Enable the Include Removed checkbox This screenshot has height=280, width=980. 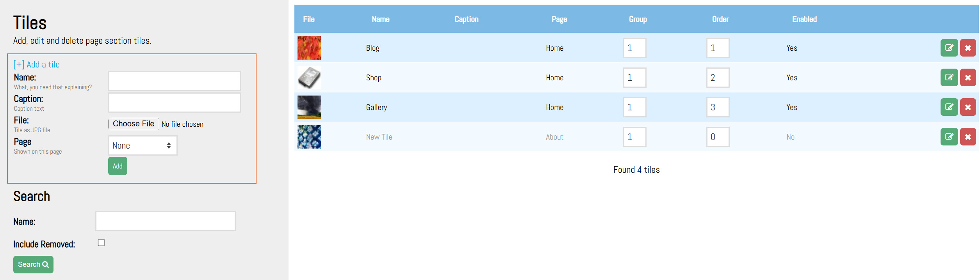[102, 243]
